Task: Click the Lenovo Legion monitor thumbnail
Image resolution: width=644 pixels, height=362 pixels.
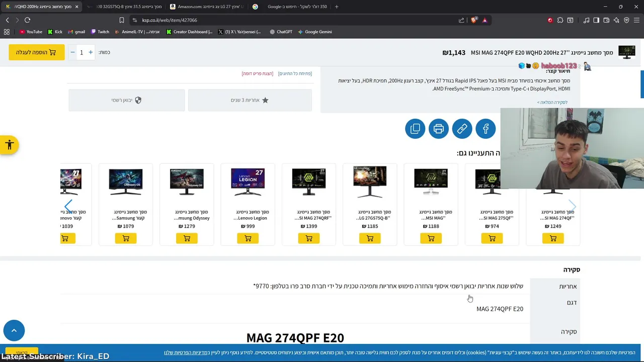Action: click(248, 181)
